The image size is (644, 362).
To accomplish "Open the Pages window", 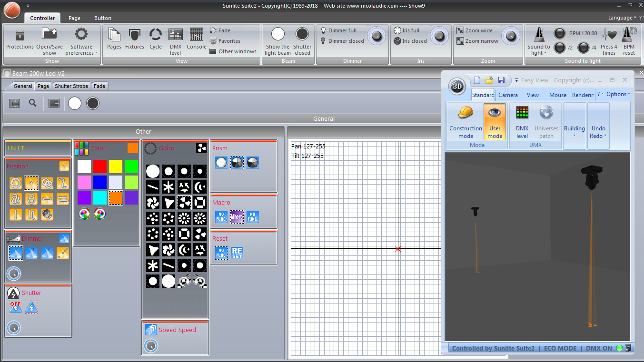I will 114,39.
